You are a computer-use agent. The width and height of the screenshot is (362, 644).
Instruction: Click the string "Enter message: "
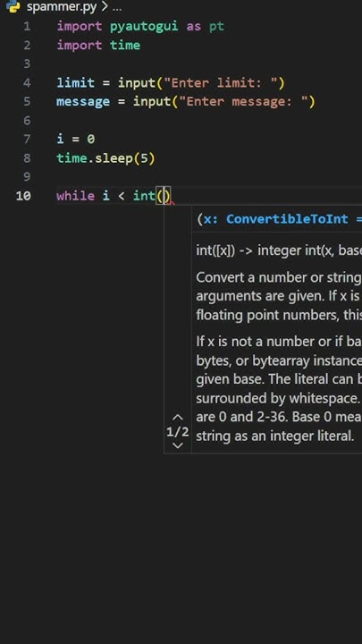tap(243, 101)
